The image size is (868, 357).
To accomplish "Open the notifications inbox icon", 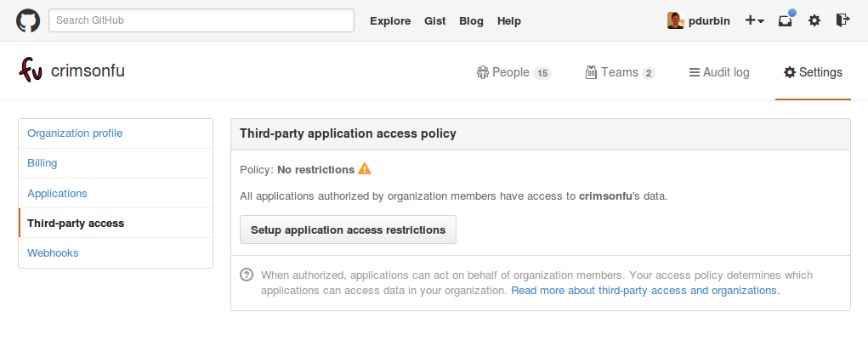I will pyautogui.click(x=786, y=20).
